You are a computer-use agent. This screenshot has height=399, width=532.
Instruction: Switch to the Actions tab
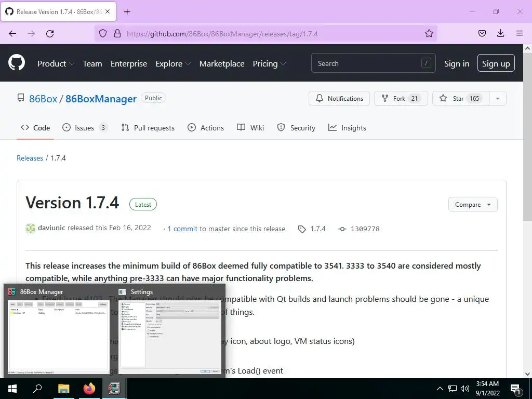click(206, 128)
